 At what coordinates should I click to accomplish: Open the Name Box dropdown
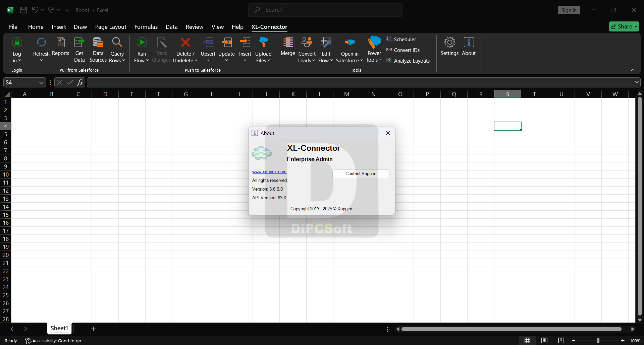(41, 82)
